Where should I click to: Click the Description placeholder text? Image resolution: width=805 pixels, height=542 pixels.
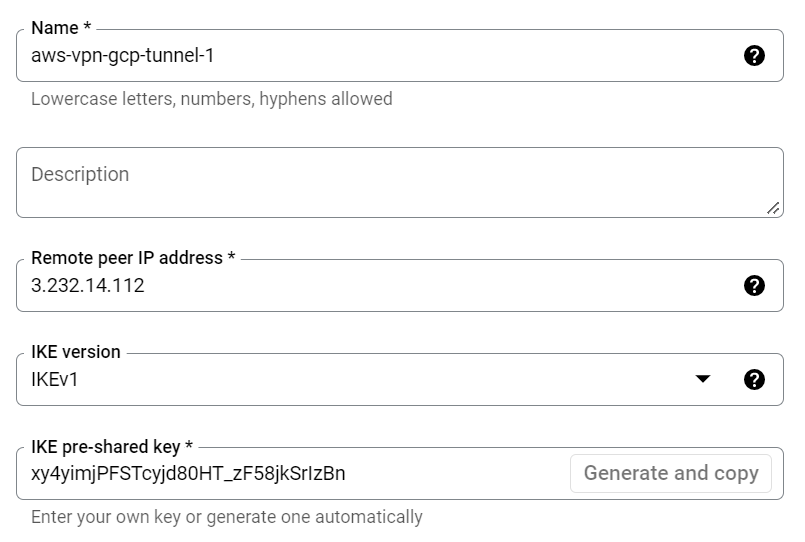point(80,174)
